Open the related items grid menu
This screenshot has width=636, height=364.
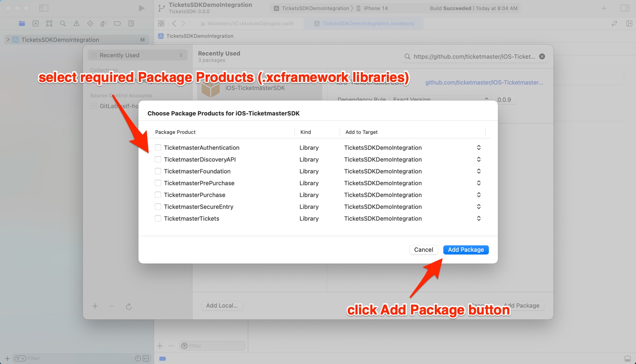161,23
